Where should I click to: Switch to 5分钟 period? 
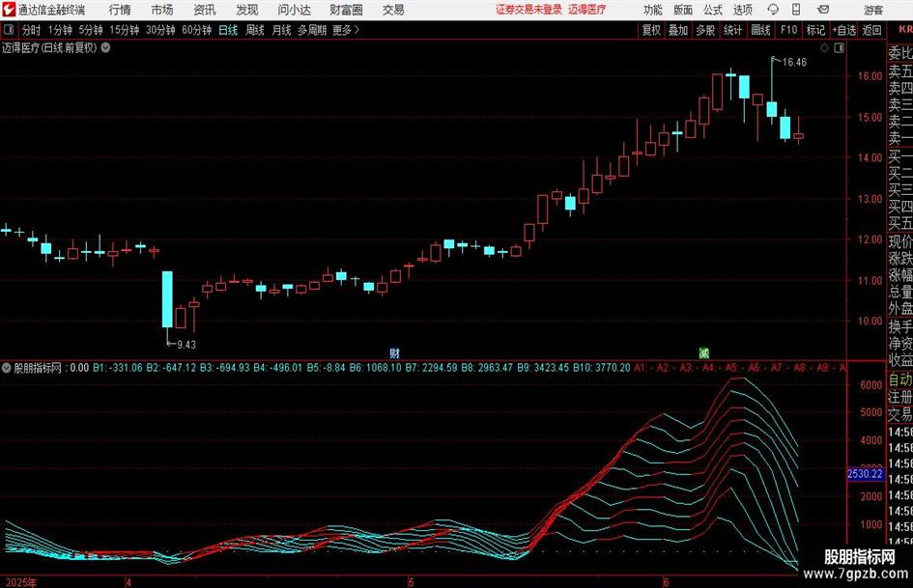[91, 30]
